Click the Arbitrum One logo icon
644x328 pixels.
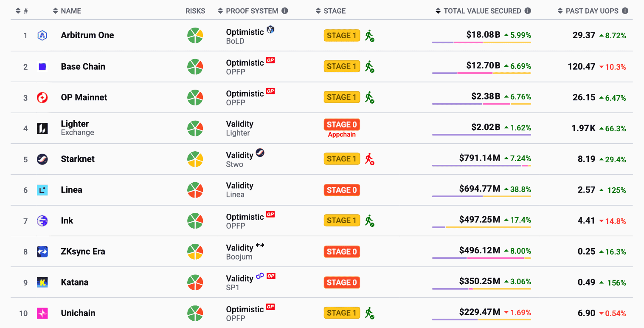(x=42, y=35)
